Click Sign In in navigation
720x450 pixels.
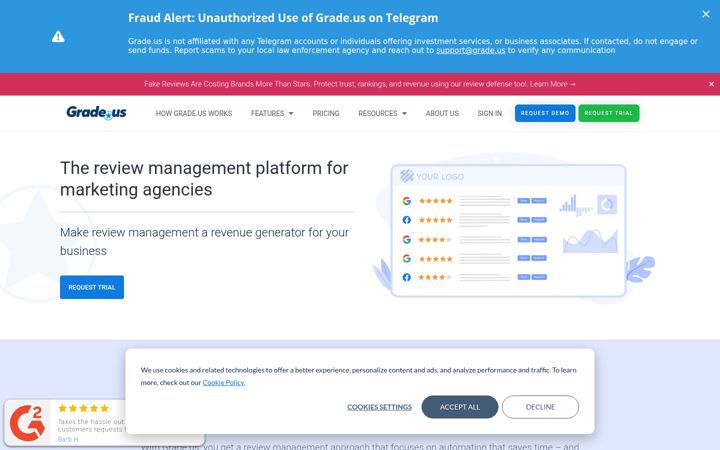pyautogui.click(x=489, y=113)
